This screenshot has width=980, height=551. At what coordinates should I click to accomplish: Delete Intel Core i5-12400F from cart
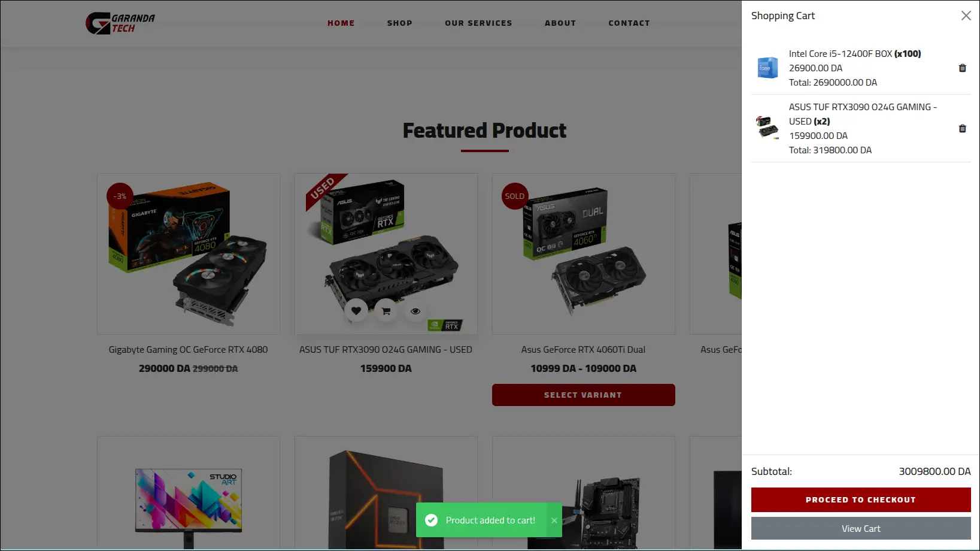coord(962,68)
